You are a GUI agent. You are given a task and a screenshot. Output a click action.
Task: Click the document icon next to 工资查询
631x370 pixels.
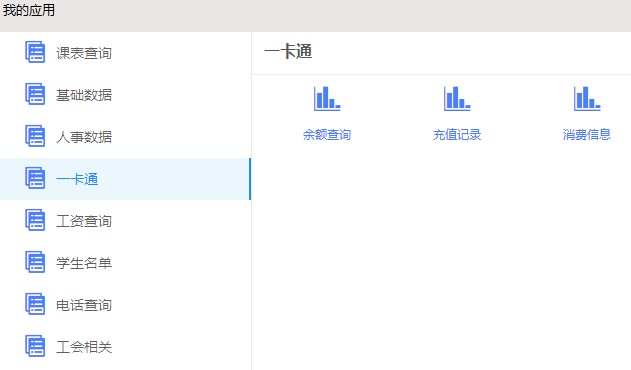point(35,220)
